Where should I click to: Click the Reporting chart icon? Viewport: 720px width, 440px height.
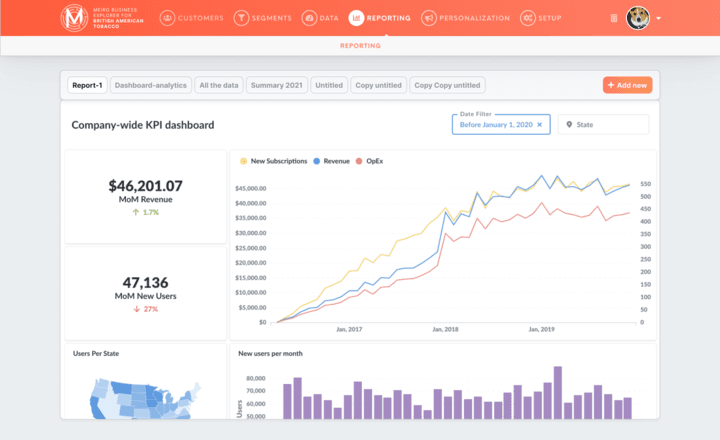(x=357, y=18)
